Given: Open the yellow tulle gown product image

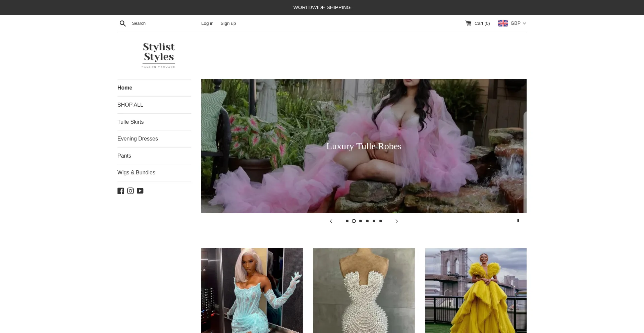Looking at the screenshot, I should coord(476,290).
